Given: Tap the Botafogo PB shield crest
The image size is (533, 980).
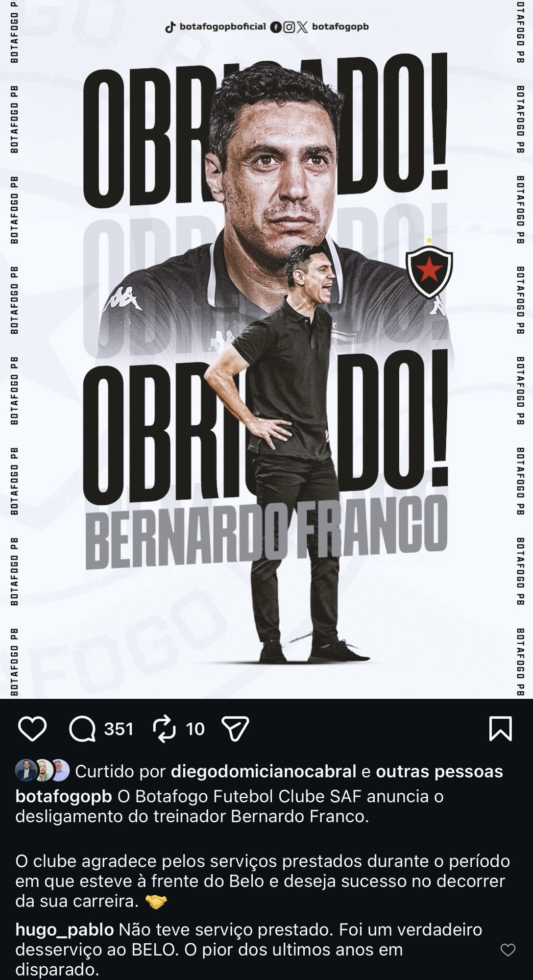Looking at the screenshot, I should tap(429, 270).
